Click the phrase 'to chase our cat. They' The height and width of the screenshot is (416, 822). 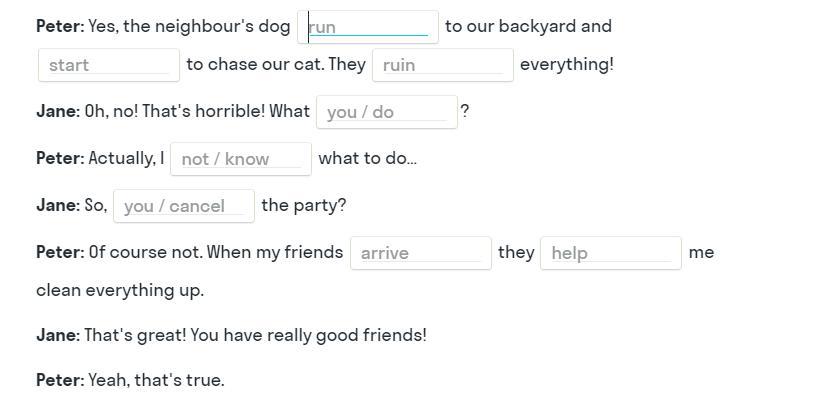coord(276,64)
